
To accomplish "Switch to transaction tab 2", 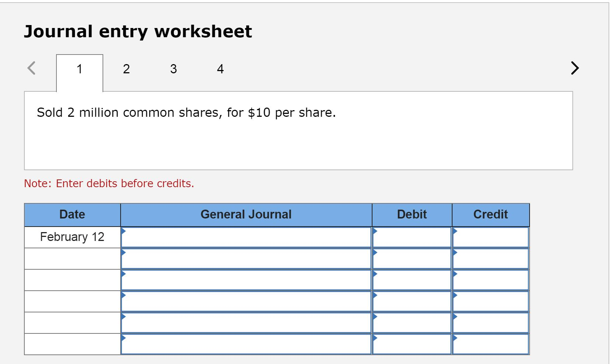I will coord(126,69).
